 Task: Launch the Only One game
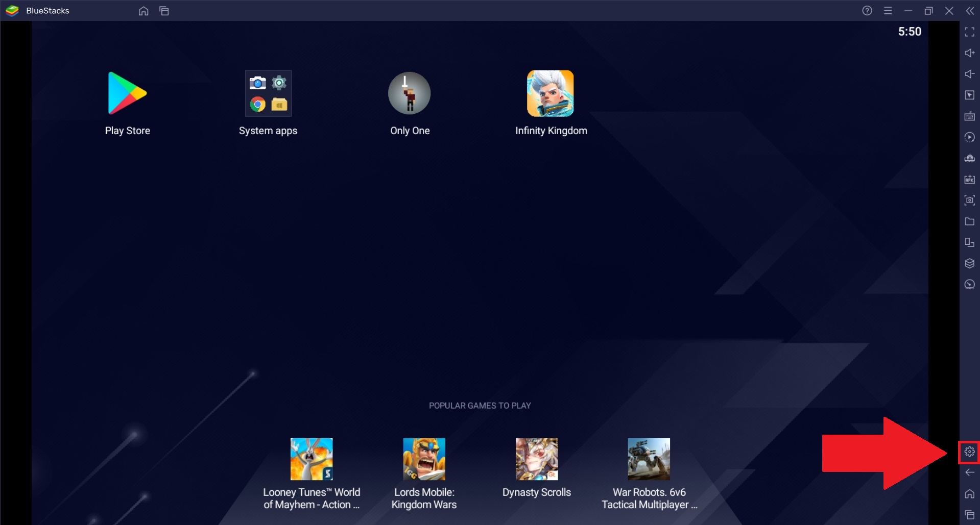pyautogui.click(x=410, y=93)
